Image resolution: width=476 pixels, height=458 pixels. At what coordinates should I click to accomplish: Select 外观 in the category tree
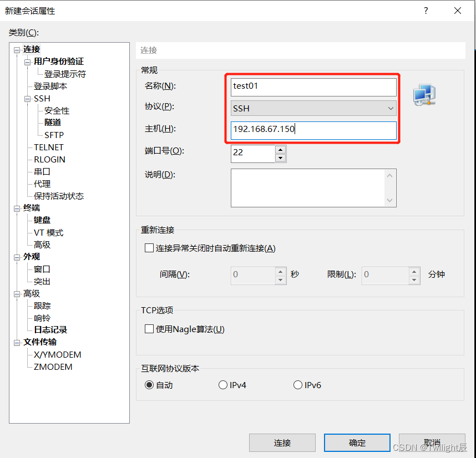(32, 257)
